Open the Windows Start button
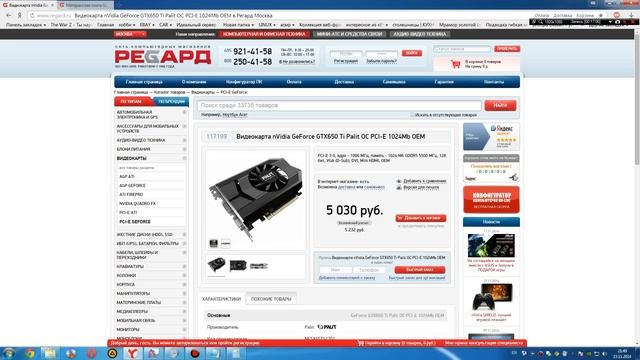640x360 pixels. coord(9,353)
